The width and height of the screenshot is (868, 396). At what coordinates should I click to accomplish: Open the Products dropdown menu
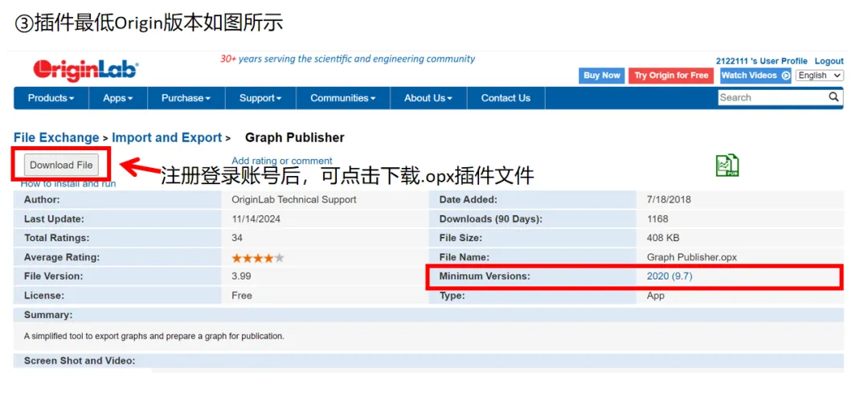tap(51, 98)
